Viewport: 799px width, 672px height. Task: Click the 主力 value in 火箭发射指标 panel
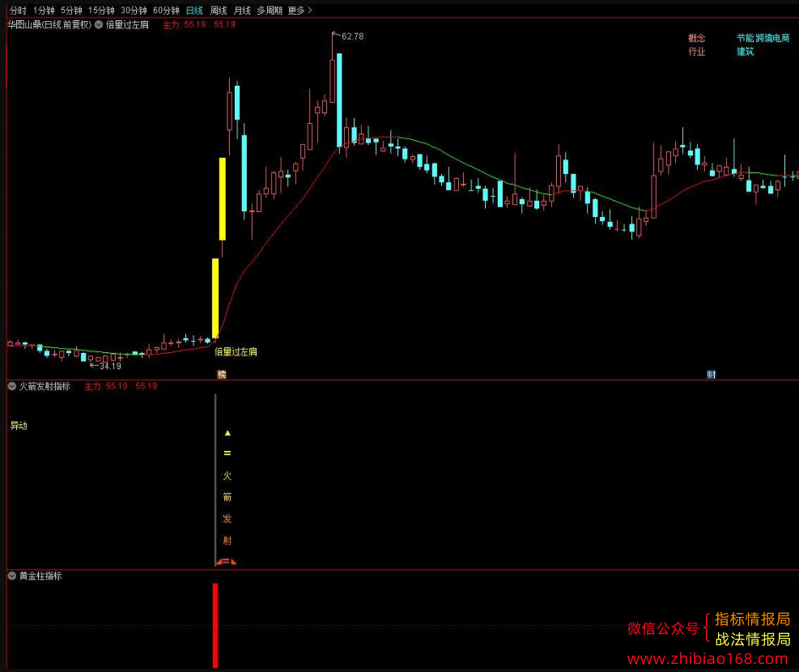click(x=121, y=386)
